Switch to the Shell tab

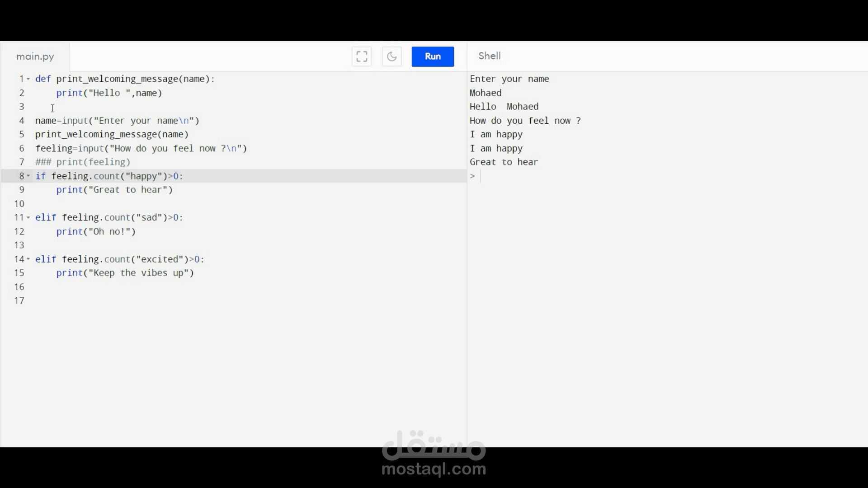tap(490, 56)
